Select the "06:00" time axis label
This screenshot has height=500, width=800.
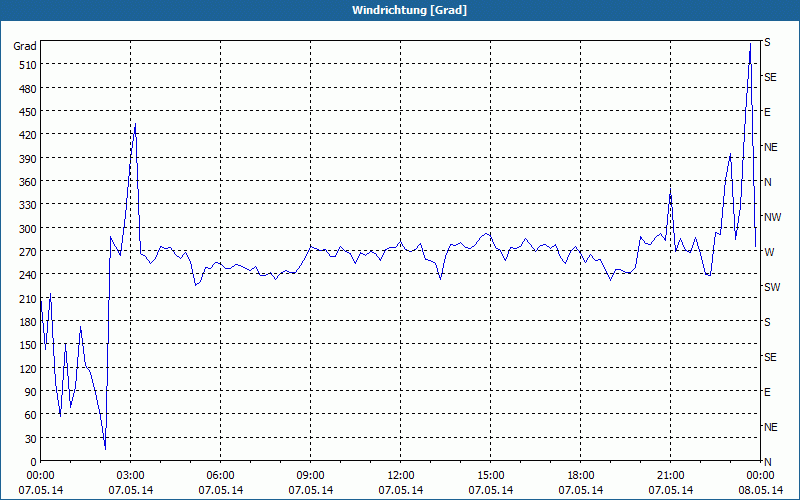[x=220, y=476]
